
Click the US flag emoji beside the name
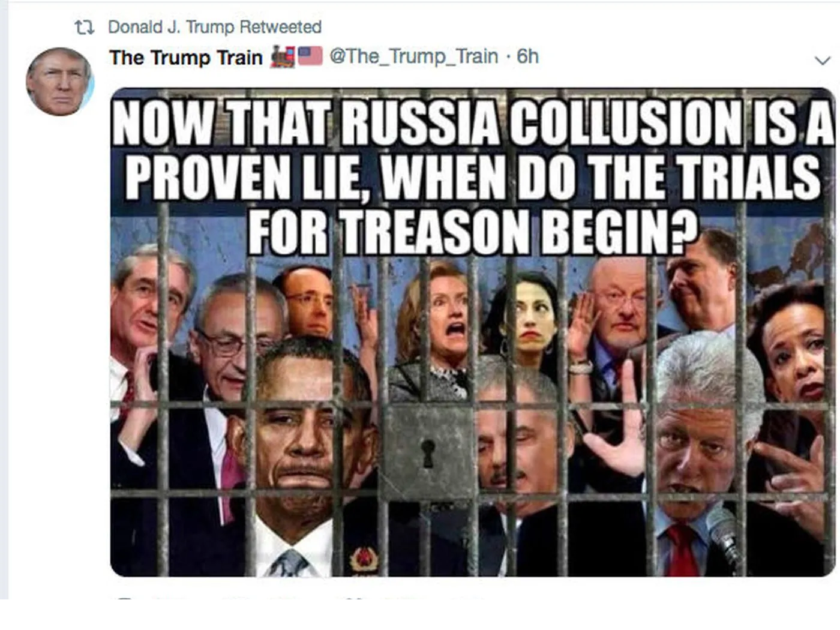(310, 56)
